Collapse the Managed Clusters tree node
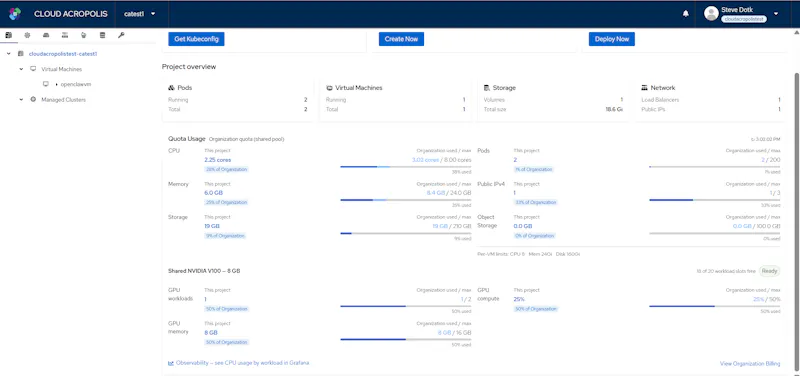800x376 pixels. 21,99
